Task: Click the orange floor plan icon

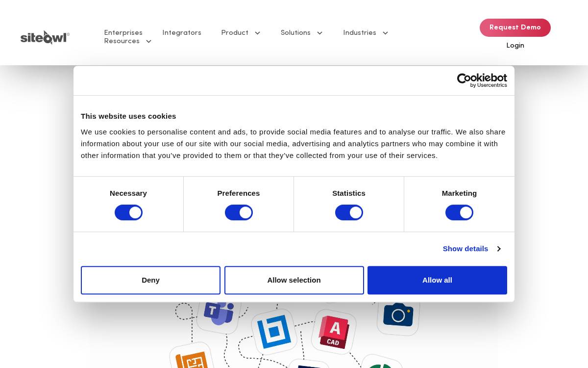Action: point(192,356)
